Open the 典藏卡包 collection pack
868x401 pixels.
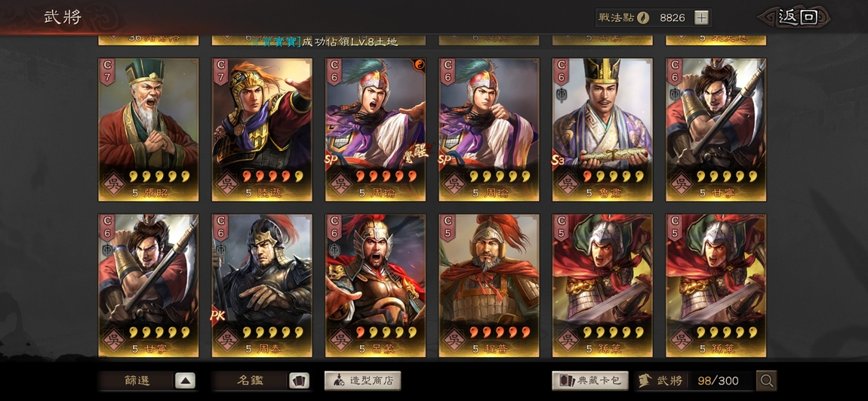[590, 381]
